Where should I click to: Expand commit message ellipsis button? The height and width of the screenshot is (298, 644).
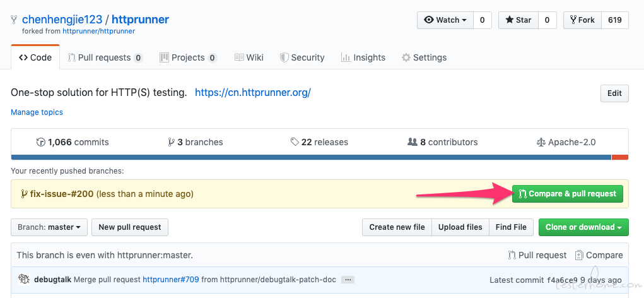click(348, 280)
